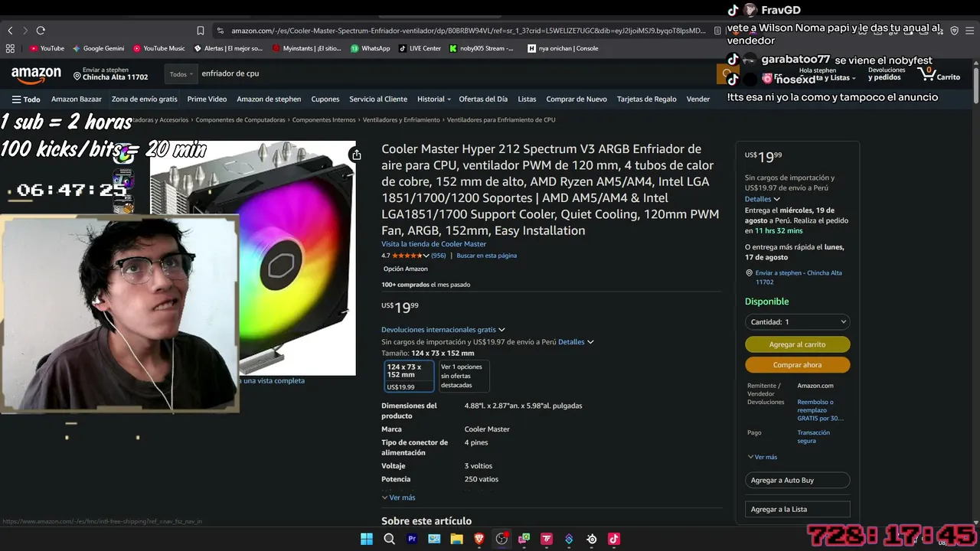This screenshot has height=551, width=980.
Task: Open the Transacción segura link
Action: coord(813,436)
